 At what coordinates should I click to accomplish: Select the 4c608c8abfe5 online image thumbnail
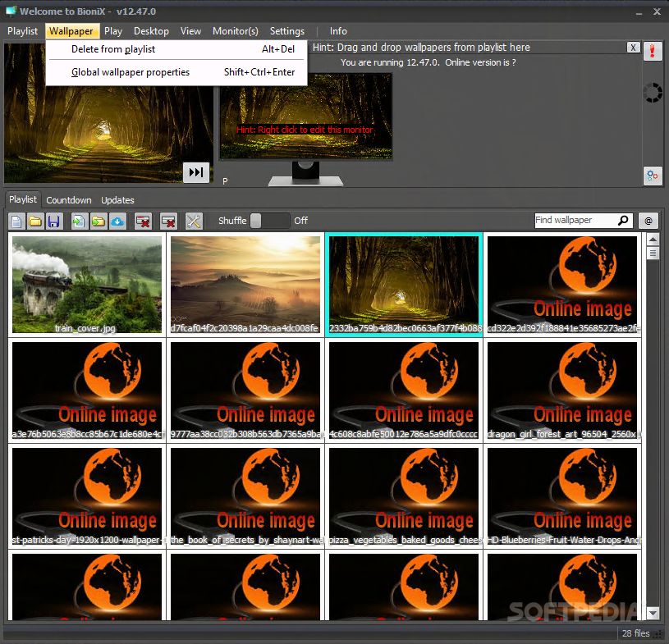pyautogui.click(x=404, y=391)
